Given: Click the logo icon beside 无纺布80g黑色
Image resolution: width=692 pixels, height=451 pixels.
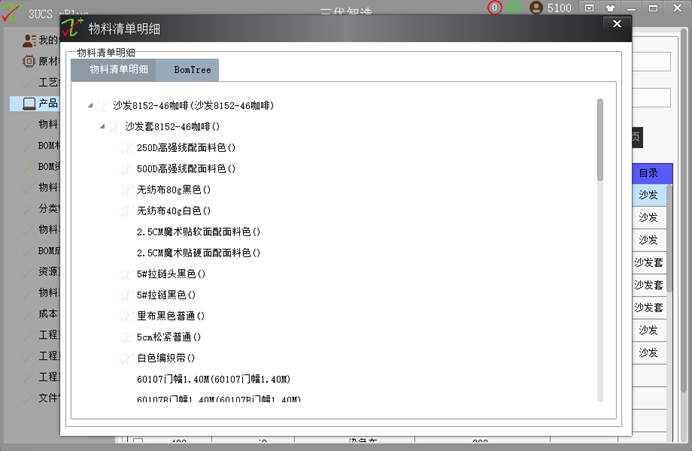Looking at the screenshot, I should pos(127,190).
